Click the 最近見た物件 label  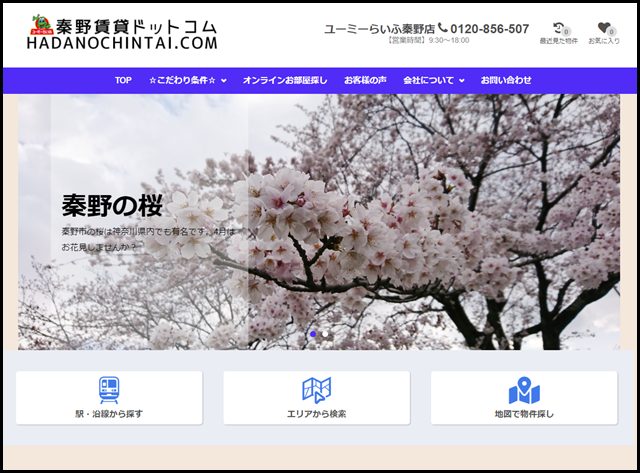[558, 41]
